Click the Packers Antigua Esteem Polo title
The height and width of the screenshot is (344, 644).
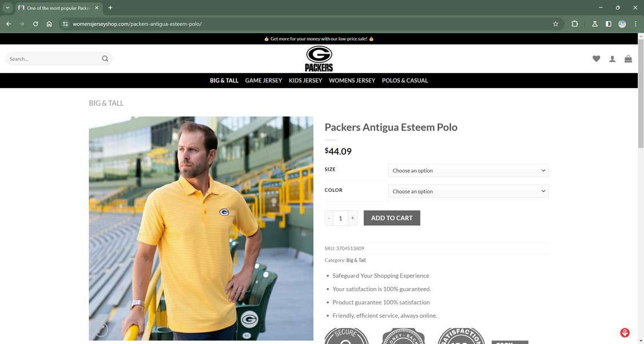391,127
